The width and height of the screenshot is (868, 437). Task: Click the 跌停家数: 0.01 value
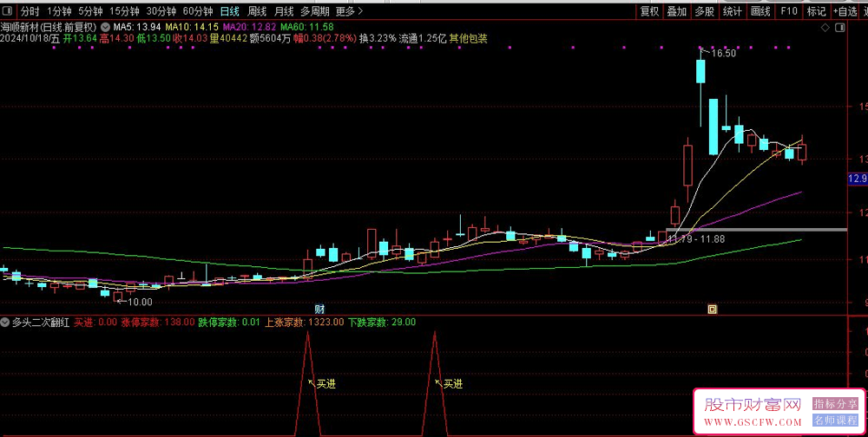(229, 323)
